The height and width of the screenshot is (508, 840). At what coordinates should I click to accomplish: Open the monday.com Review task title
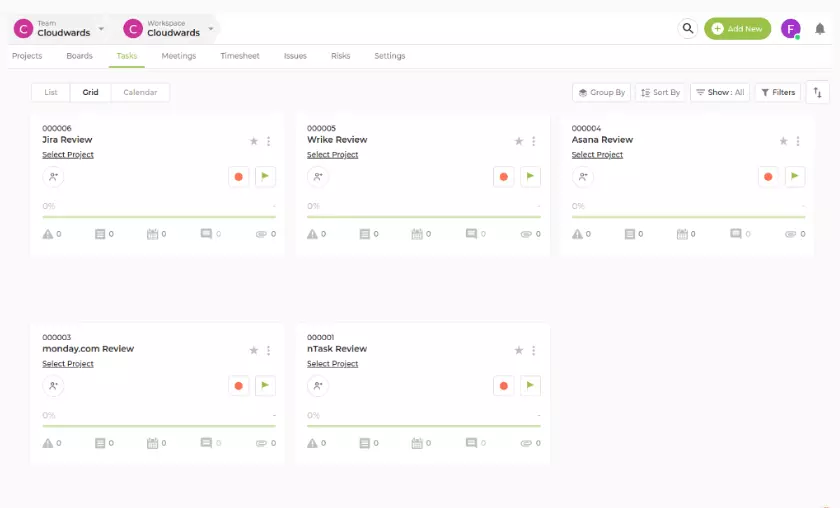[88, 349]
